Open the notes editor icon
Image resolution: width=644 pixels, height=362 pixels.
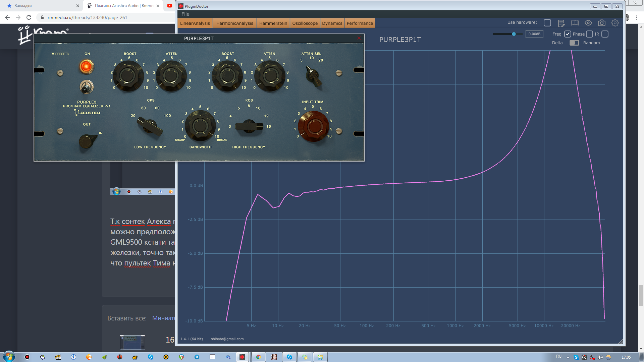[561, 23]
